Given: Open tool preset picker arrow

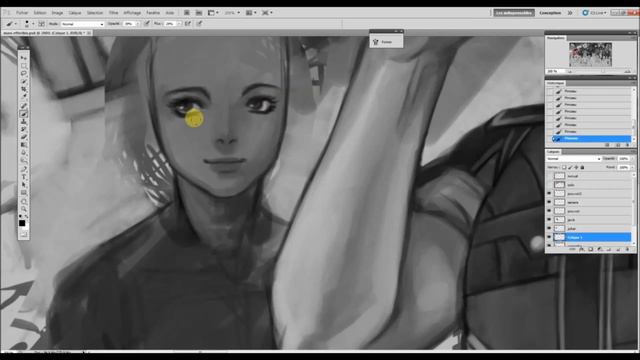Looking at the screenshot, I should (x=16, y=23).
